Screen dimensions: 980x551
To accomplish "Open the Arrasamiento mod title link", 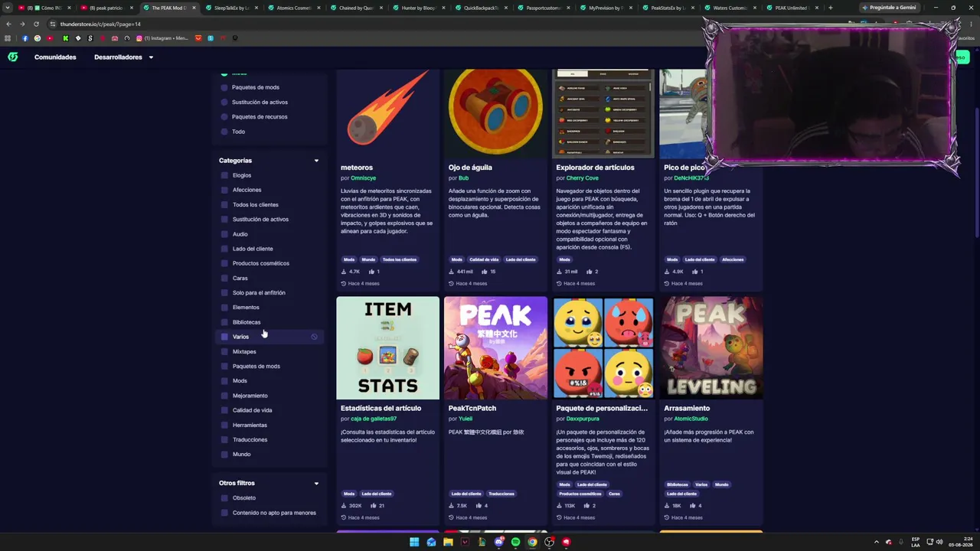I will point(687,409).
